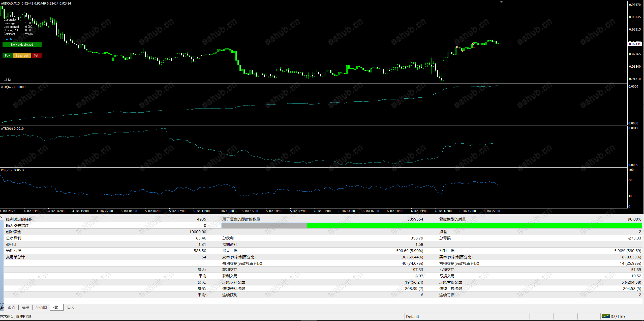Click the blue Backtesting label

(x=11, y=39)
